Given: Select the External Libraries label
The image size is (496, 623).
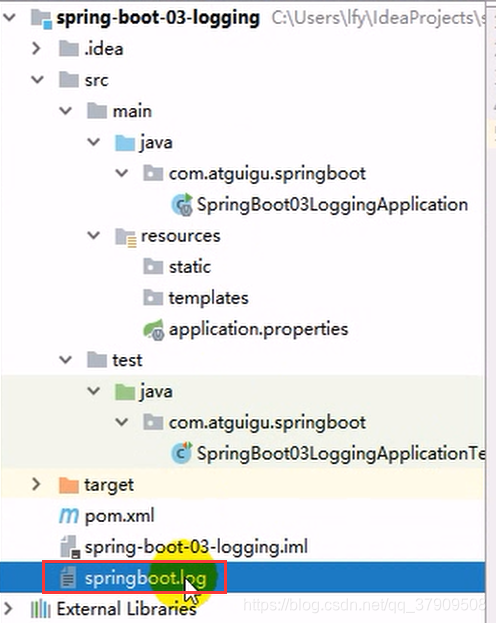Looking at the screenshot, I should pyautogui.click(x=127, y=609).
